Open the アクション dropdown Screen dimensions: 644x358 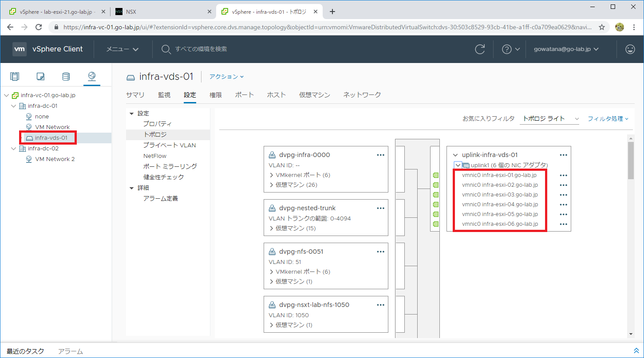226,77
